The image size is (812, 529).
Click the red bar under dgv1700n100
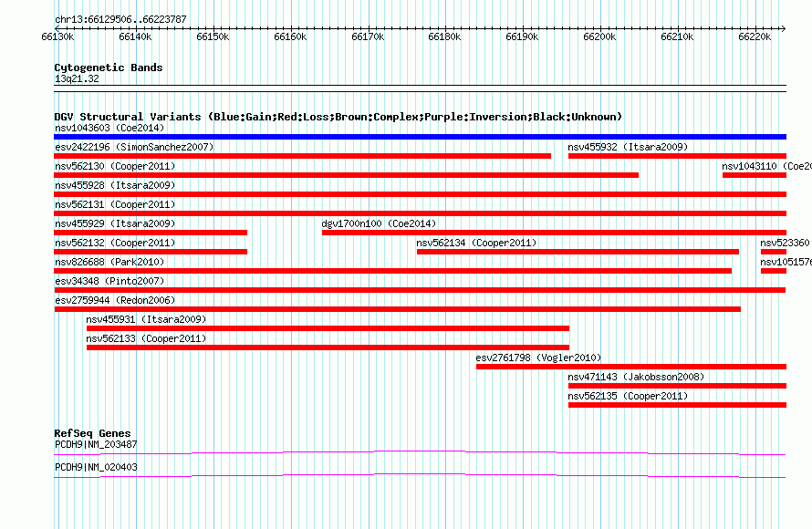pos(554,233)
